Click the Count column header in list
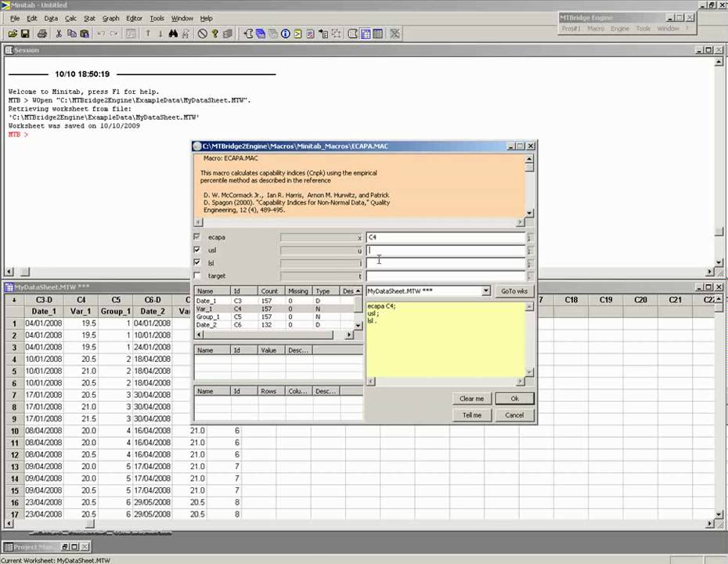This screenshot has width=728, height=564. pos(269,291)
